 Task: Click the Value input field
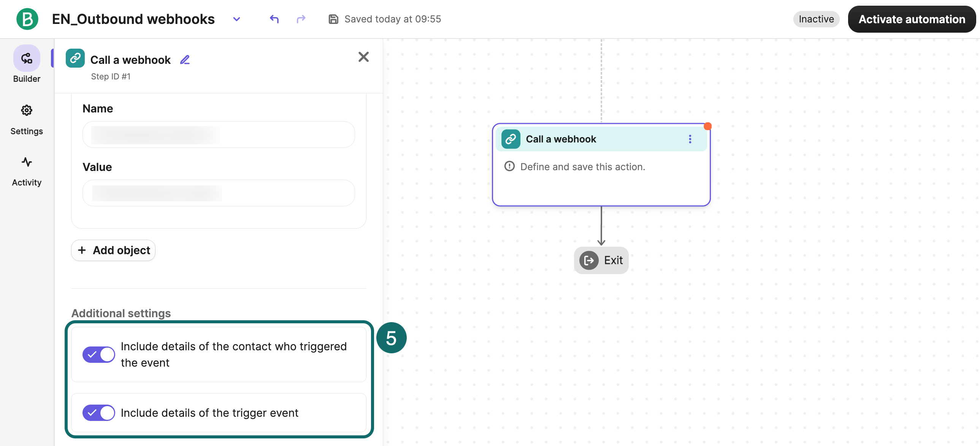coord(219,193)
